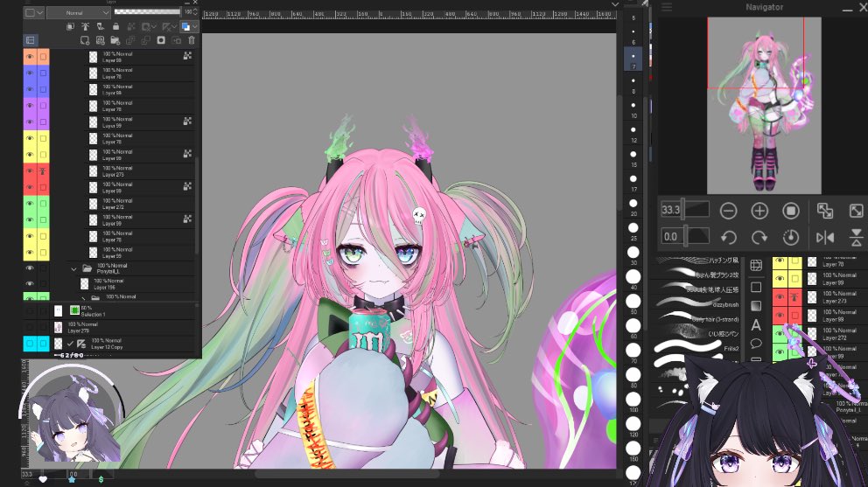
Task: Transfer to lower layer icon
Action: tap(130, 40)
